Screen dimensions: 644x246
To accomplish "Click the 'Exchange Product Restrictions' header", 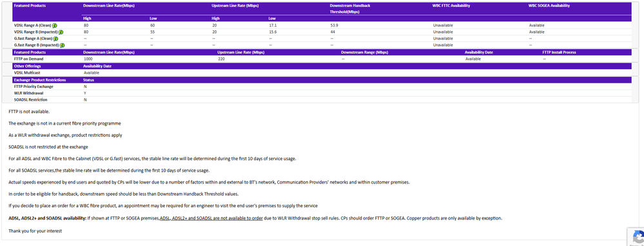I will pos(40,80).
